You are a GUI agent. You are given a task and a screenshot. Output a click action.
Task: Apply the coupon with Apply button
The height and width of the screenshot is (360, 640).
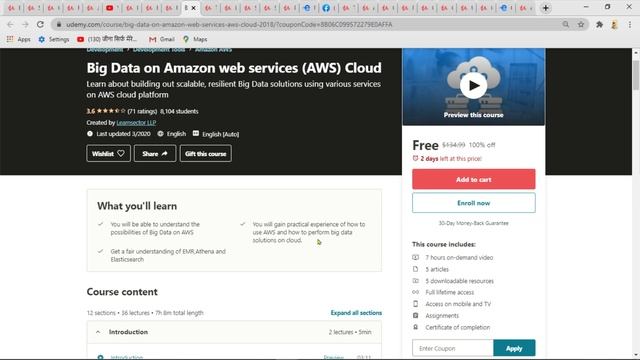(x=514, y=348)
